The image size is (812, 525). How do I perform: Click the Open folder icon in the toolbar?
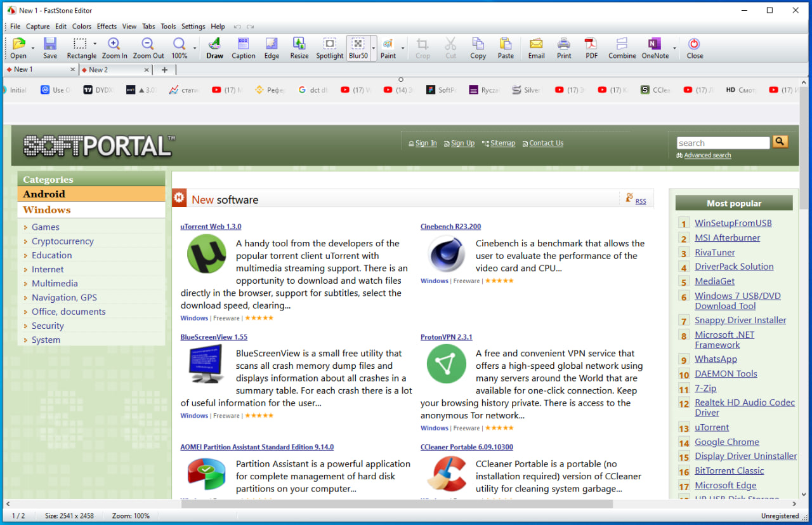(x=18, y=44)
